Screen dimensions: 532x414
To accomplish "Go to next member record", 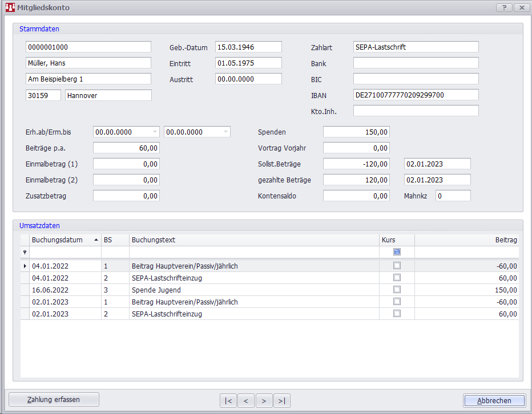I will [x=264, y=401].
